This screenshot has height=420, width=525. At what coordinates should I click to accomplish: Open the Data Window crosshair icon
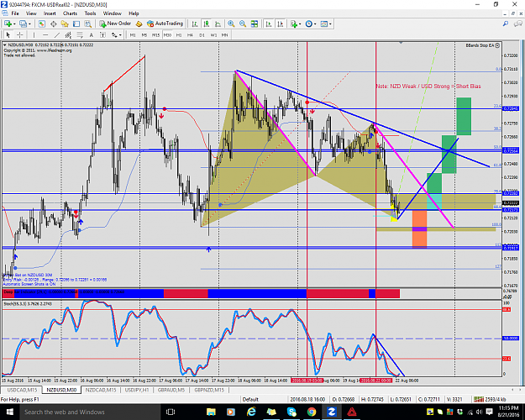pos(53,24)
